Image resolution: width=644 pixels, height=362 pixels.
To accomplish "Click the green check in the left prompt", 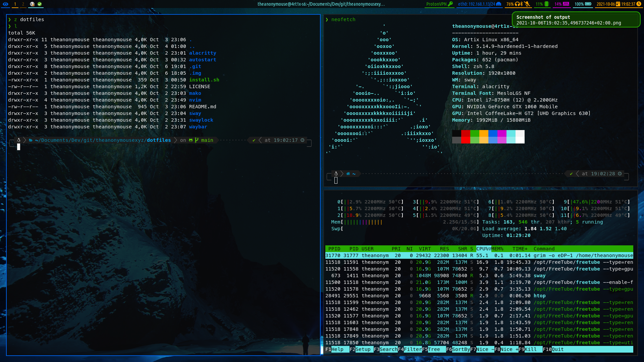I will coord(254,140).
